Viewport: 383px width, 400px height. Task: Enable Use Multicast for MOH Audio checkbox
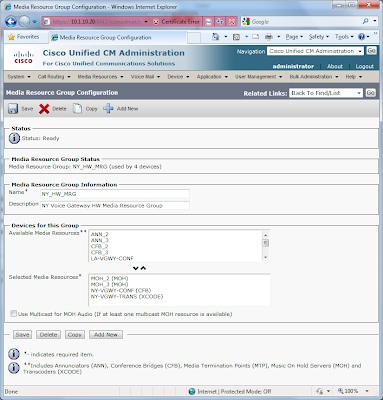tap(13, 314)
